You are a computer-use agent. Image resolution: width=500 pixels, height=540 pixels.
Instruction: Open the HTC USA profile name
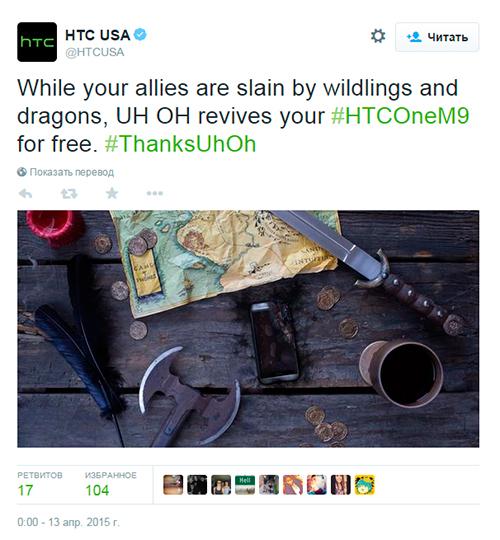[97, 35]
